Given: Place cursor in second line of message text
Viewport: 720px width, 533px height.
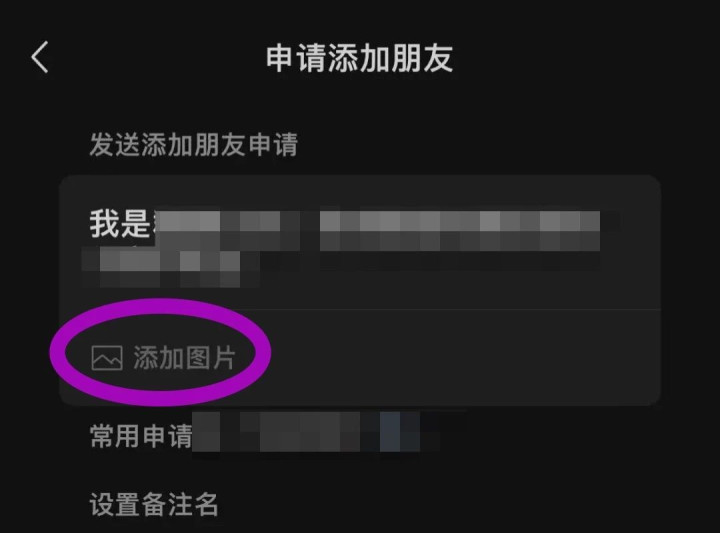Looking at the screenshot, I should click(170, 267).
